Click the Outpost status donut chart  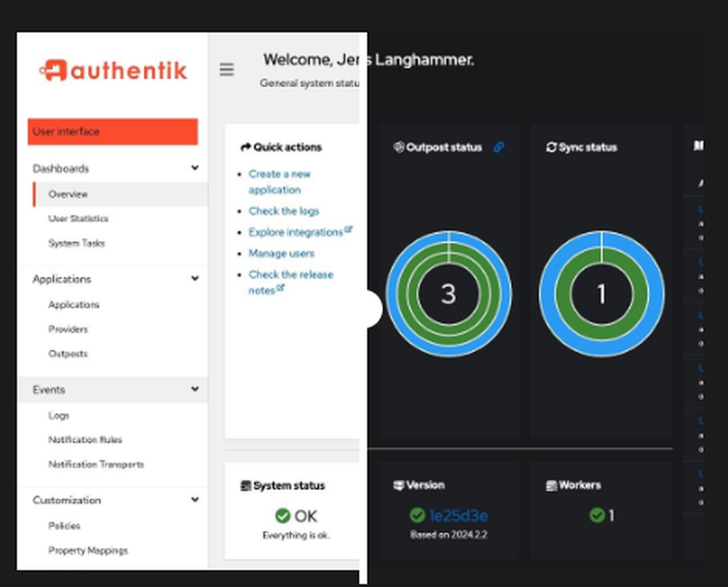click(448, 294)
